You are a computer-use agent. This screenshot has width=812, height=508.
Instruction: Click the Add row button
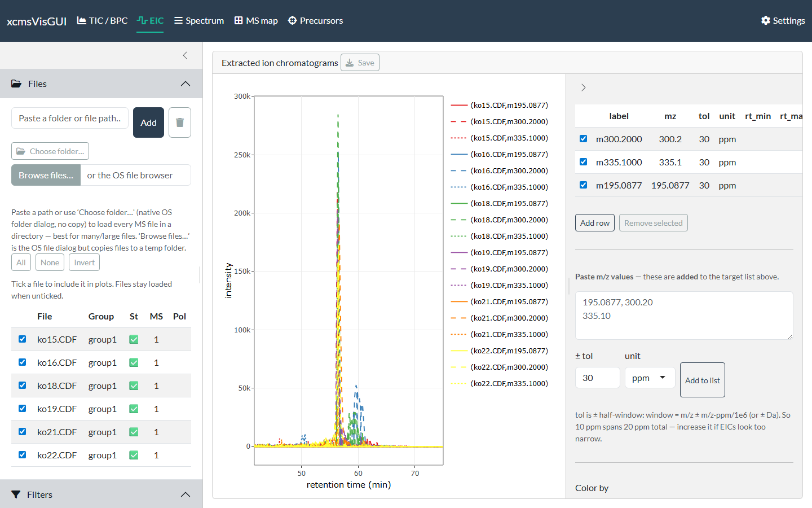coord(595,223)
